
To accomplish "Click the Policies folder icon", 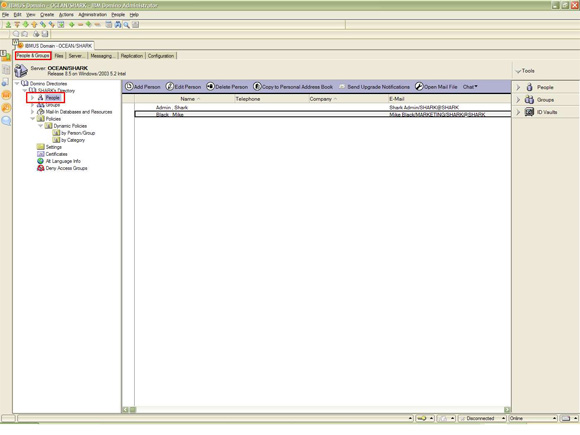I will pyautogui.click(x=41, y=119).
